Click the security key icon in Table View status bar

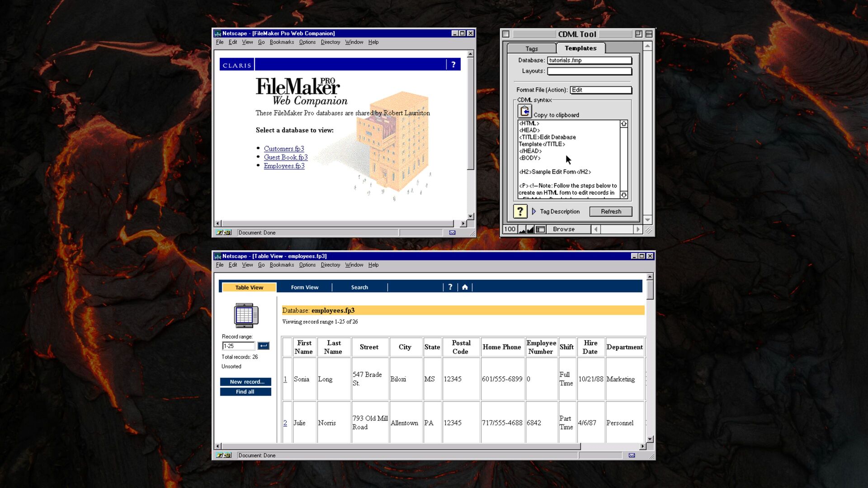(224, 455)
